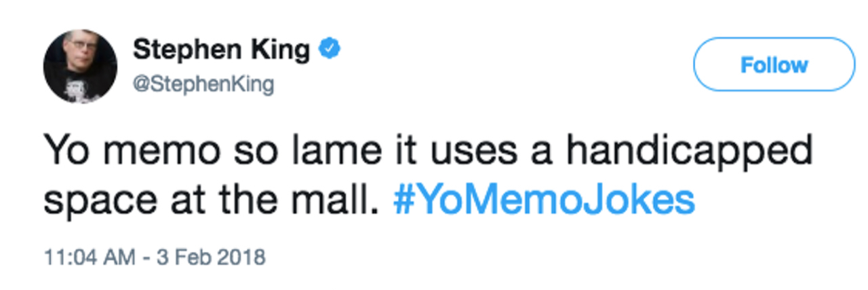View the circular profile photo
868x290 pixels.
[x=80, y=67]
